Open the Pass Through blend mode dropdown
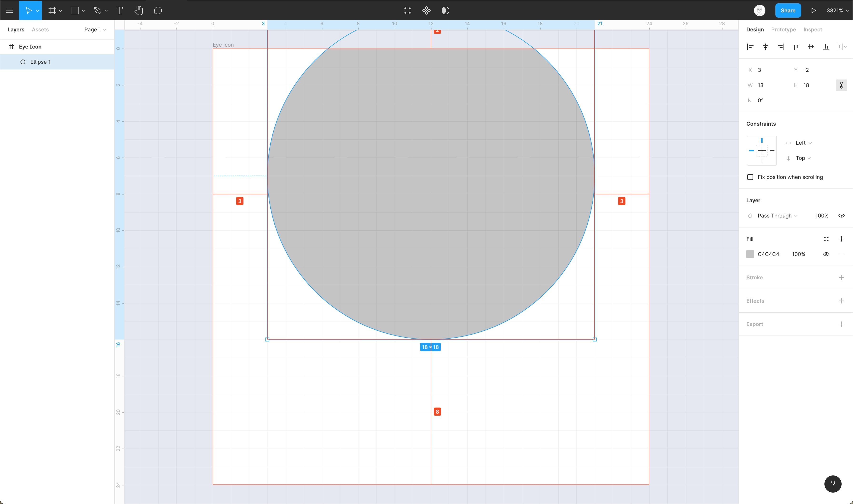The height and width of the screenshot is (504, 853). point(777,216)
